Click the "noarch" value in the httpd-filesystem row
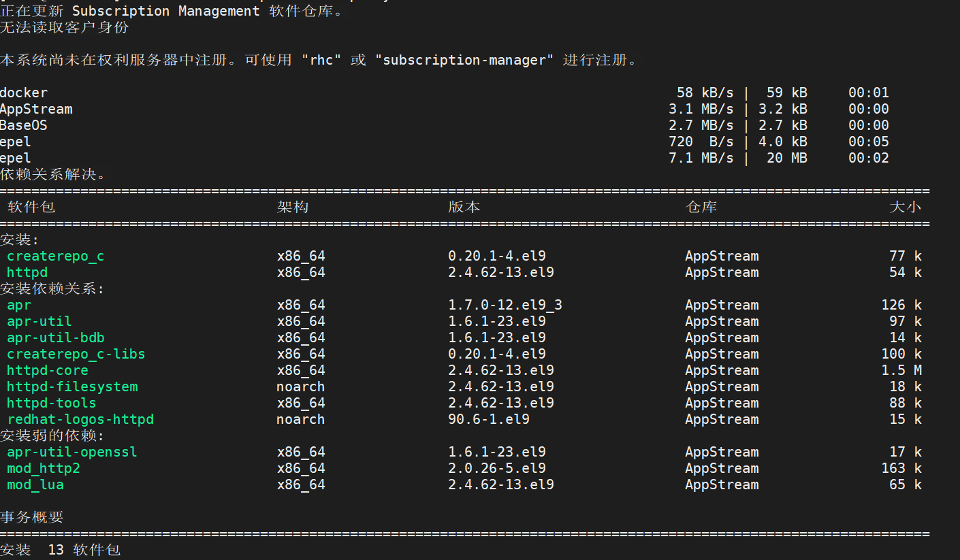 [301, 387]
